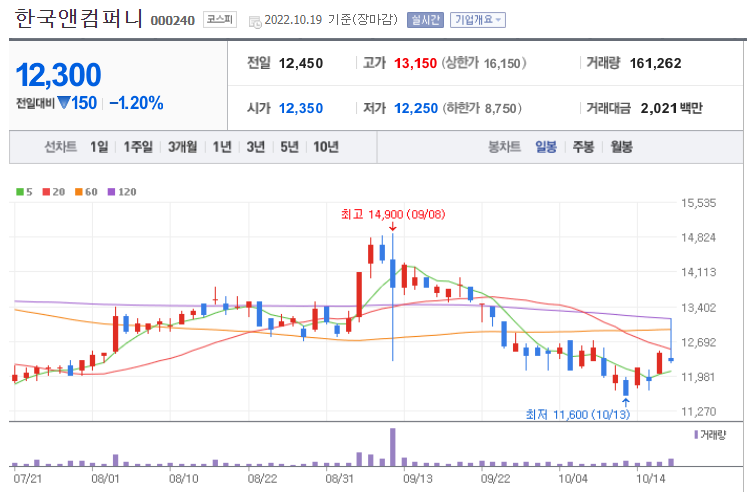Viewport: 747px width, 492px height.
Task: Click the calendar date icon
Action: pyautogui.click(x=255, y=21)
